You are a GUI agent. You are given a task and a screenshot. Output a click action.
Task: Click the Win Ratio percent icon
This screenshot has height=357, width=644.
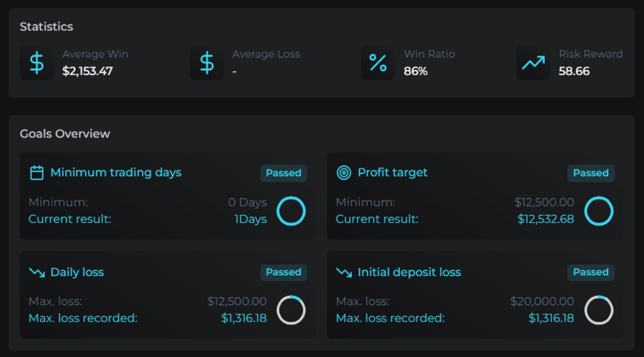378,63
